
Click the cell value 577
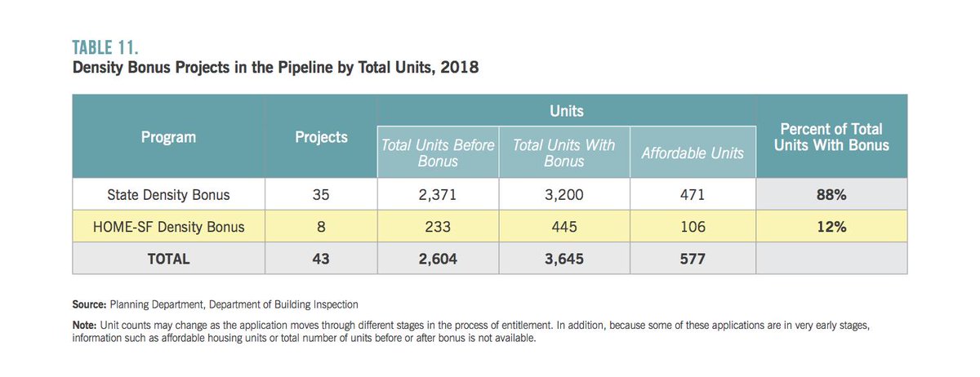(x=693, y=259)
